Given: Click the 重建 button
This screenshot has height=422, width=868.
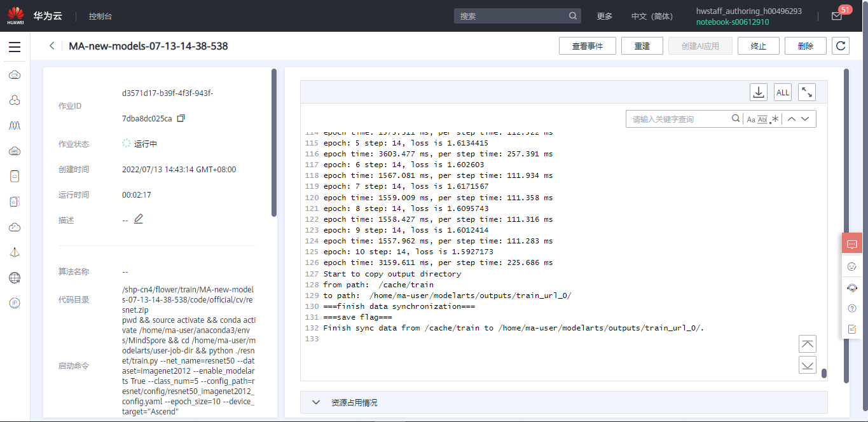Looking at the screenshot, I should [642, 46].
